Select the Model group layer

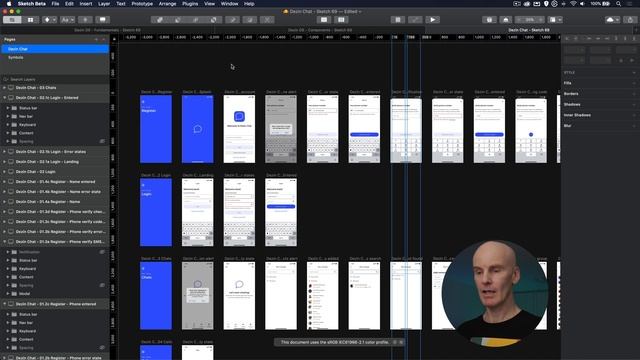point(55,293)
